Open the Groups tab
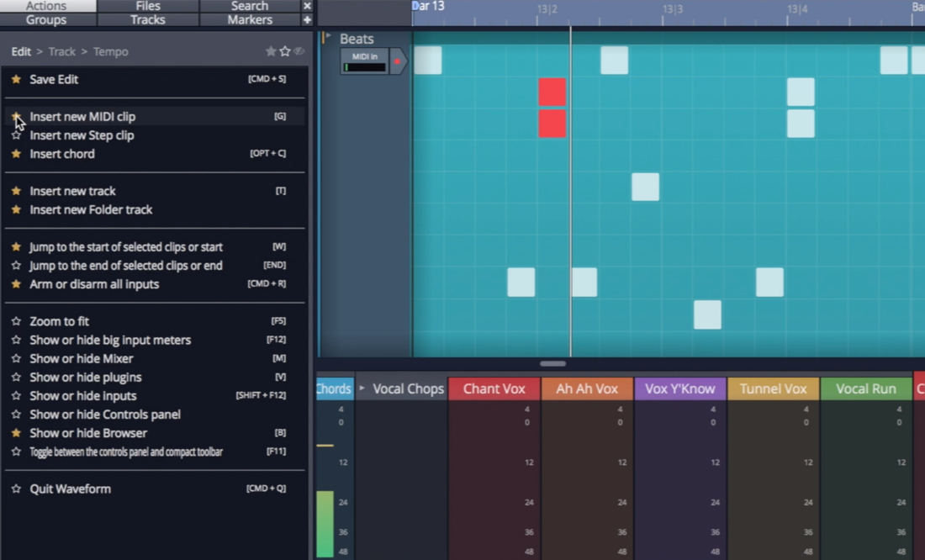925x560 pixels. tap(46, 19)
